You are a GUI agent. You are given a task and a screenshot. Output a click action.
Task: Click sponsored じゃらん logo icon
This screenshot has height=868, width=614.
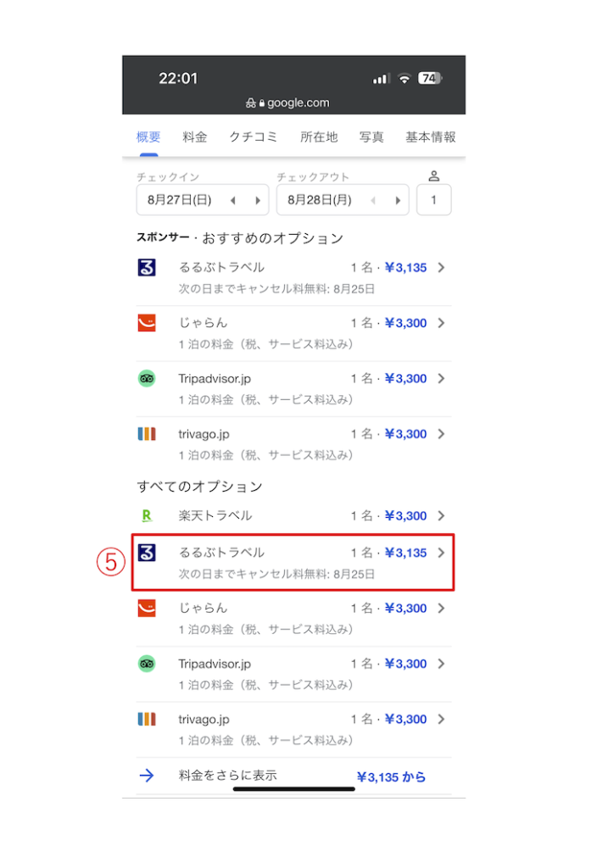147,323
